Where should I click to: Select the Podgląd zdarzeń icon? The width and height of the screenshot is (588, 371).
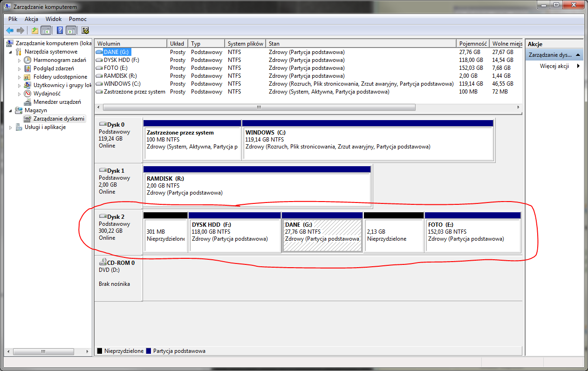(28, 68)
